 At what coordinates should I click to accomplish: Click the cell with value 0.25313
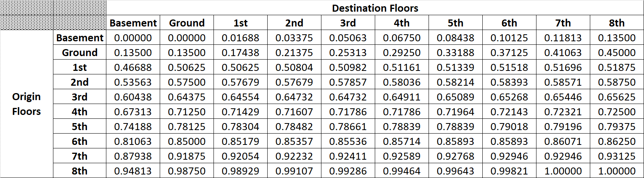tap(348, 53)
